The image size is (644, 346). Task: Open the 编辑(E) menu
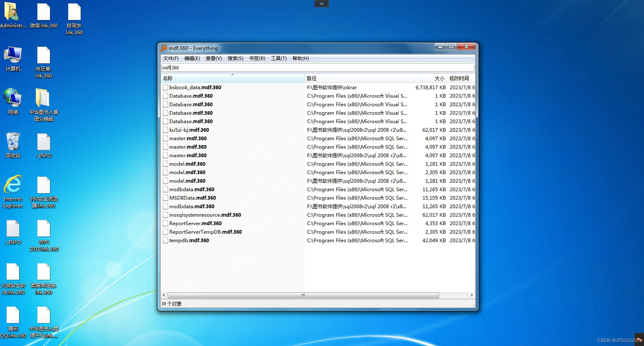pos(192,58)
